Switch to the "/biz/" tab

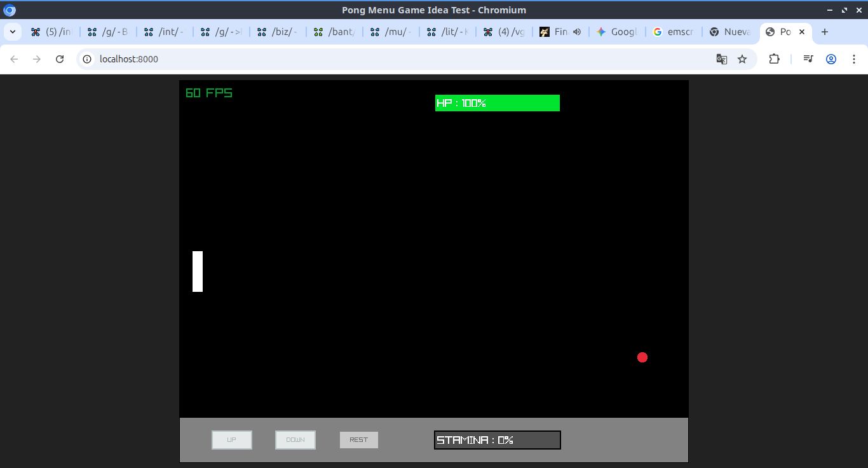click(278, 32)
